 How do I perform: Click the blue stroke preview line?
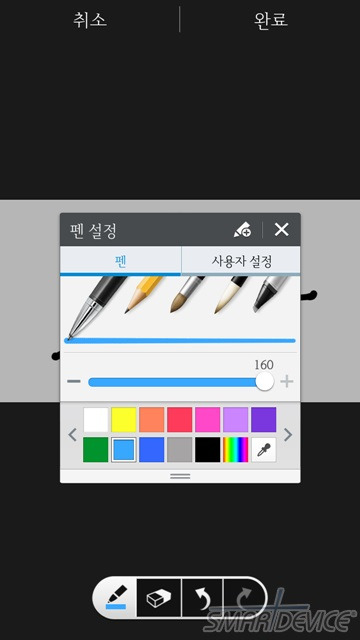click(180, 341)
